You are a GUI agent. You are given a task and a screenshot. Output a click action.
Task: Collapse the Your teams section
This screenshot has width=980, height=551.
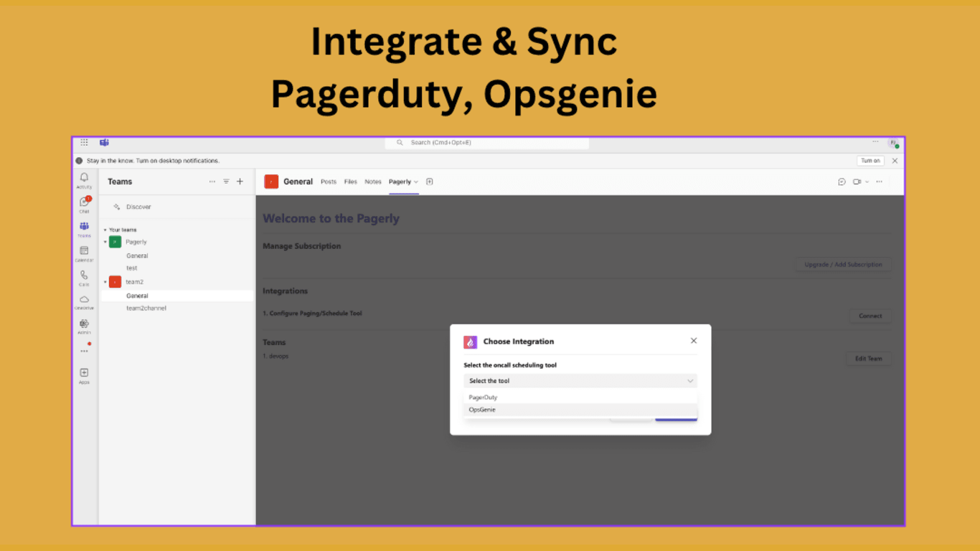[105, 230]
